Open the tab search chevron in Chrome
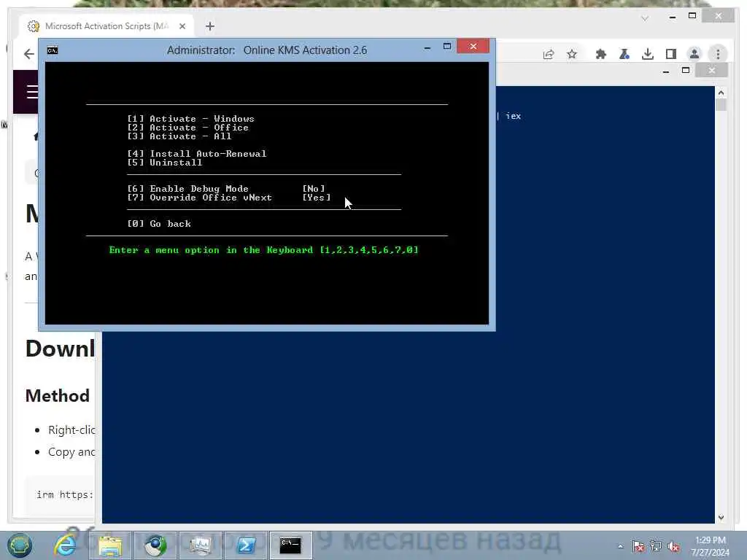The width and height of the screenshot is (747, 560). (645, 18)
